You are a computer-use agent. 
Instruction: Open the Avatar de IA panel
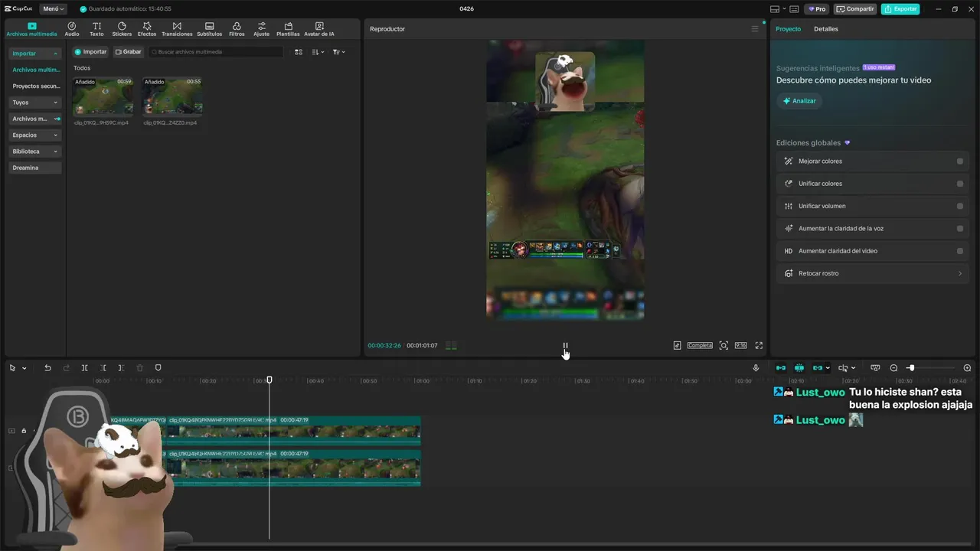pos(319,29)
